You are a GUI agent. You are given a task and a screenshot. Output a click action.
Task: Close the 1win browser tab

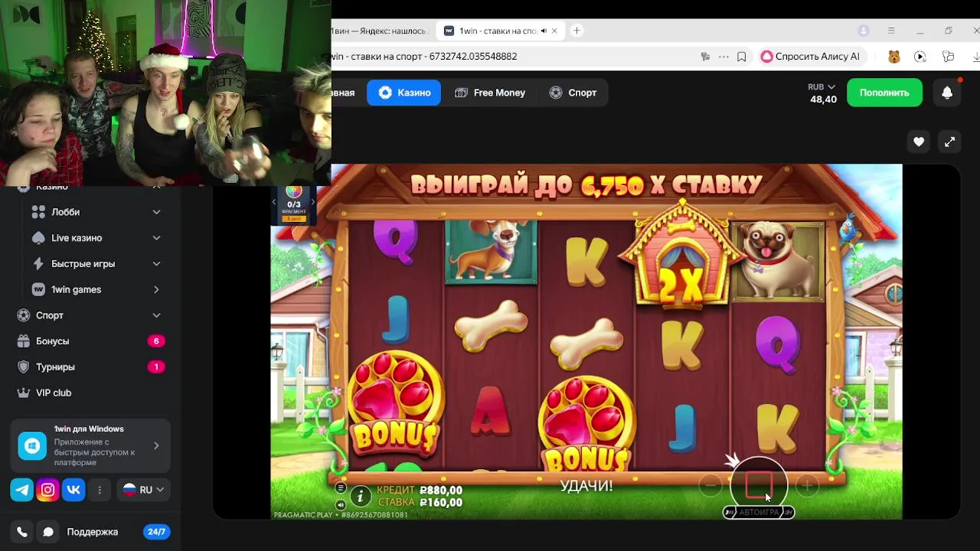point(555,31)
